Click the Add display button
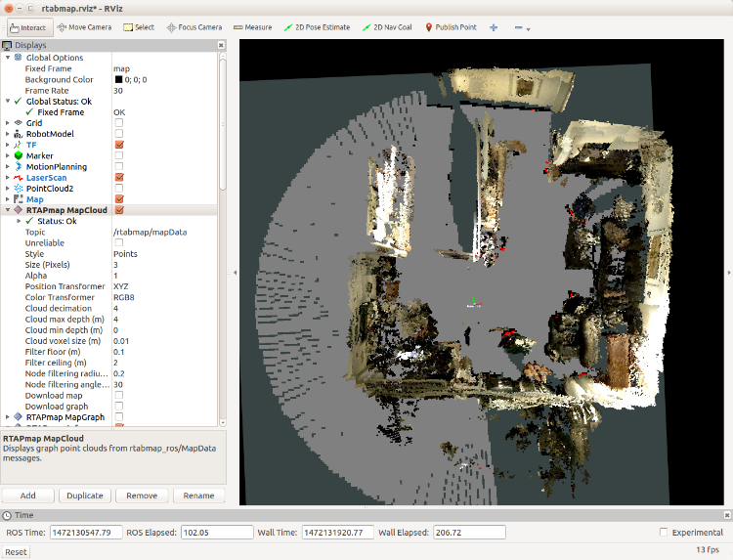733x560 pixels. pyautogui.click(x=28, y=495)
